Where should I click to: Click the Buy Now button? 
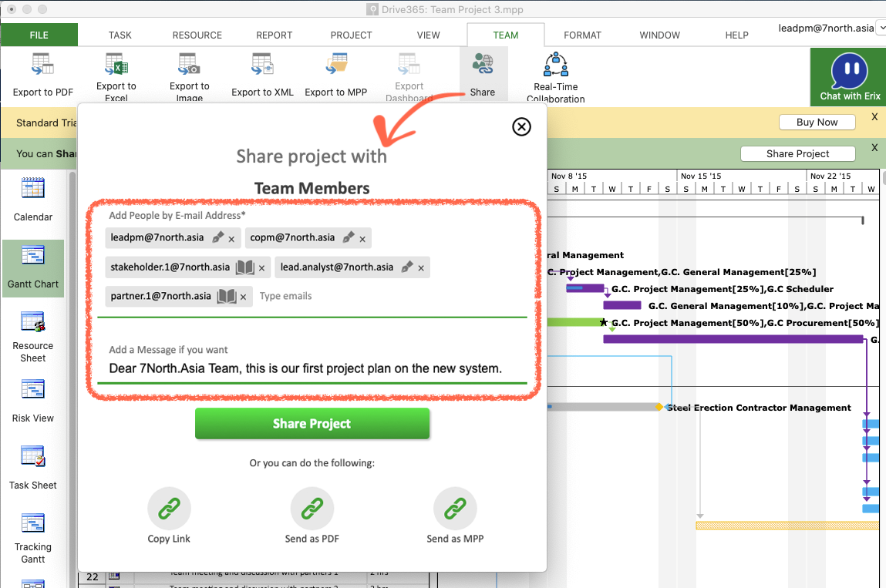[817, 122]
